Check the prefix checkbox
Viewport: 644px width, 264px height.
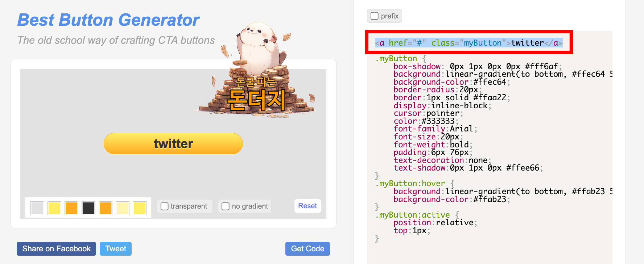pyautogui.click(x=375, y=16)
